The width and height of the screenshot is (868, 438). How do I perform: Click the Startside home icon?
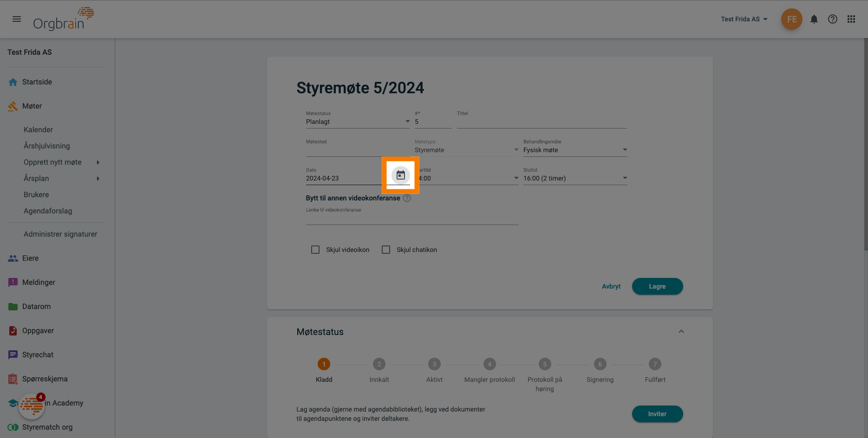[13, 82]
